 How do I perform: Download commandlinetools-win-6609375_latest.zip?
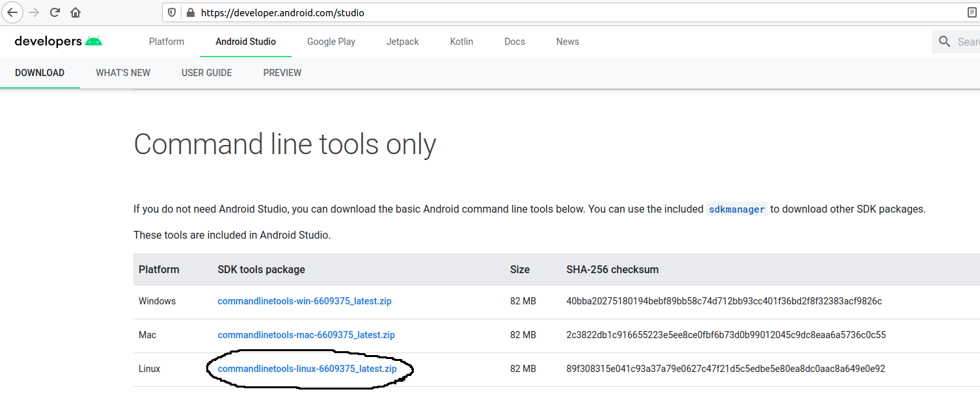(x=305, y=301)
